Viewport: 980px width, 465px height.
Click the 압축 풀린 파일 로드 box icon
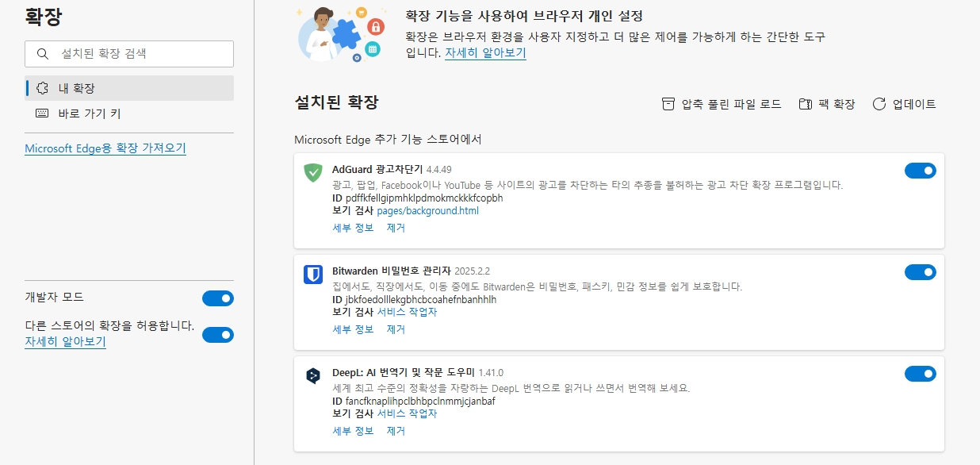pos(668,104)
